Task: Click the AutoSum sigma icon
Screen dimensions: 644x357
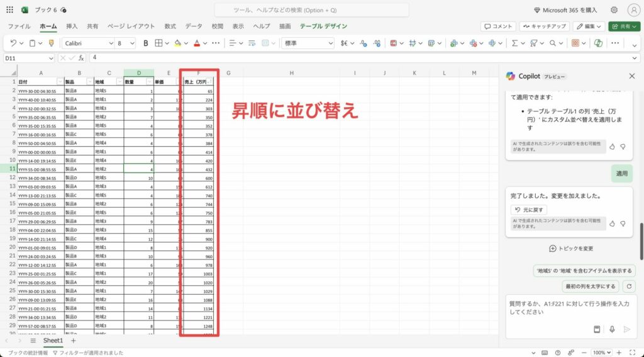Action: [x=514, y=43]
